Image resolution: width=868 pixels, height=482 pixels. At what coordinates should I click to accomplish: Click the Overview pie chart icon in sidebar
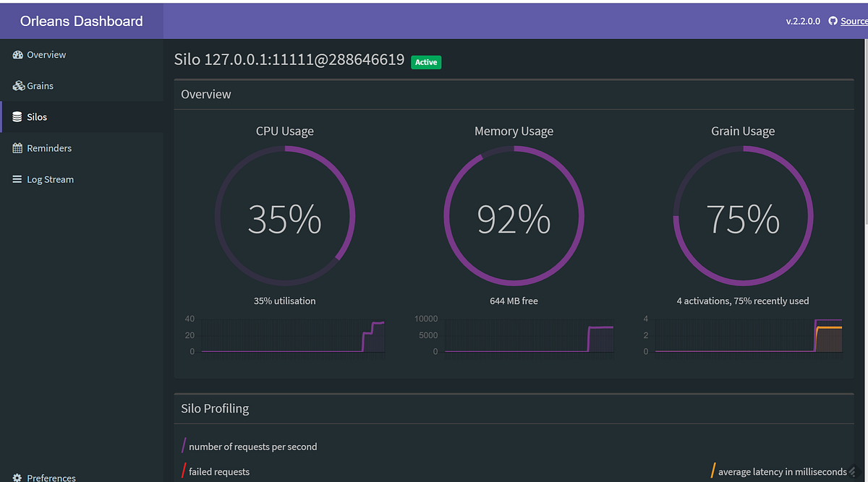coord(16,54)
